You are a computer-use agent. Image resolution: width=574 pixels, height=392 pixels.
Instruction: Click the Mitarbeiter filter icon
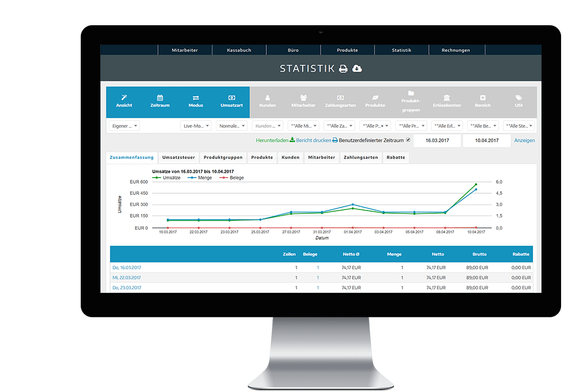point(303,96)
